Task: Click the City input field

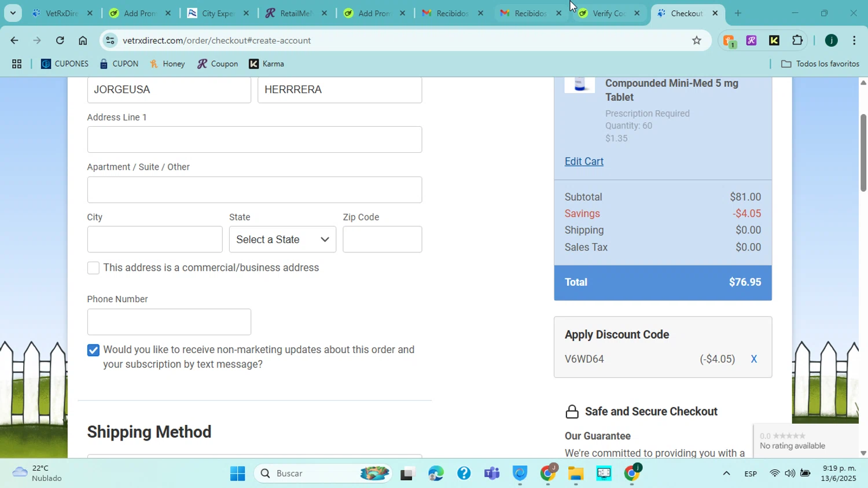Action: click(x=155, y=240)
